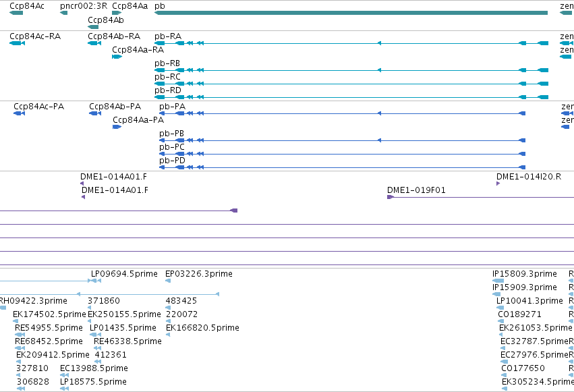Select the pb-RB transcript label
Image resolution: width=574 pixels, height=392 pixels.
point(167,63)
